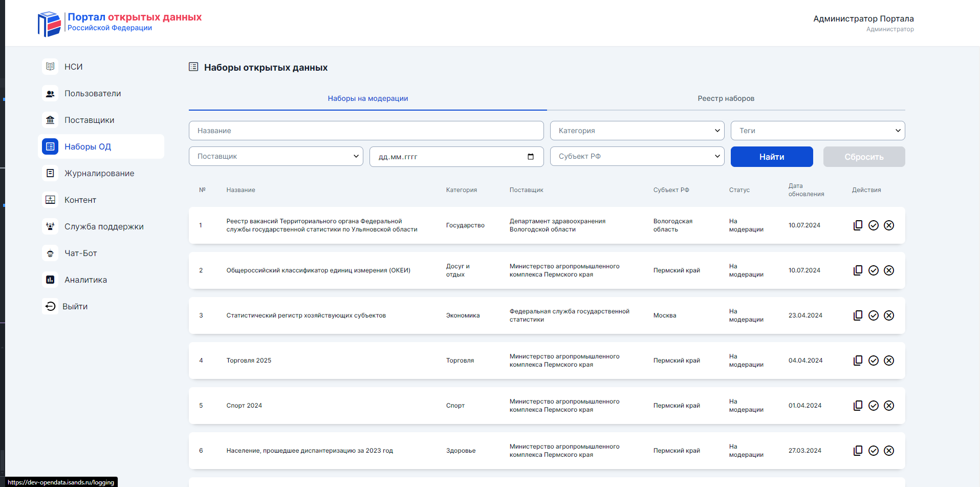Screen dimensions: 980x487
Task: Expand the Субъект РФ dropdown filter
Action: 637,156
